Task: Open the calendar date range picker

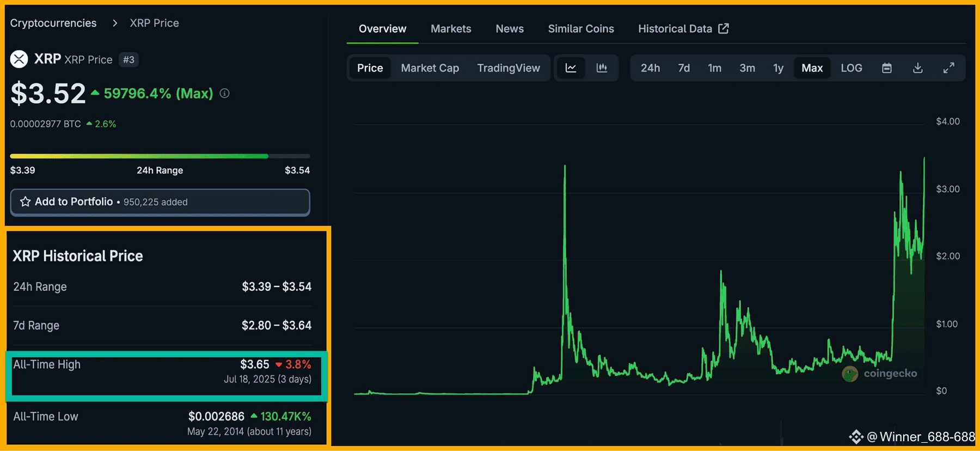Action: tap(887, 68)
